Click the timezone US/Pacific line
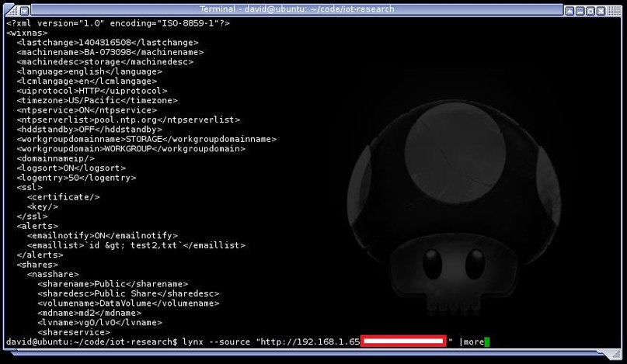627x364 pixels. (97, 101)
